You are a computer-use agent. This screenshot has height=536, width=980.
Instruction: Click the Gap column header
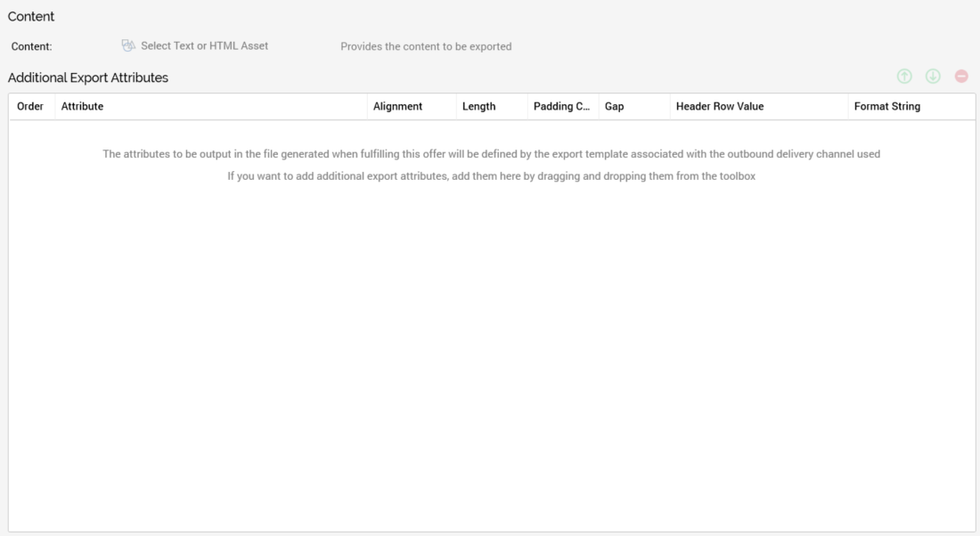coord(614,106)
